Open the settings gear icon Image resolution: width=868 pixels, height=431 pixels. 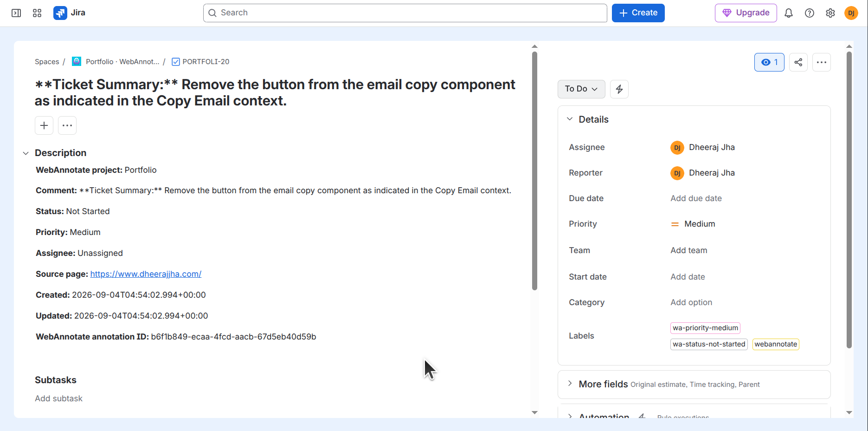coord(830,13)
